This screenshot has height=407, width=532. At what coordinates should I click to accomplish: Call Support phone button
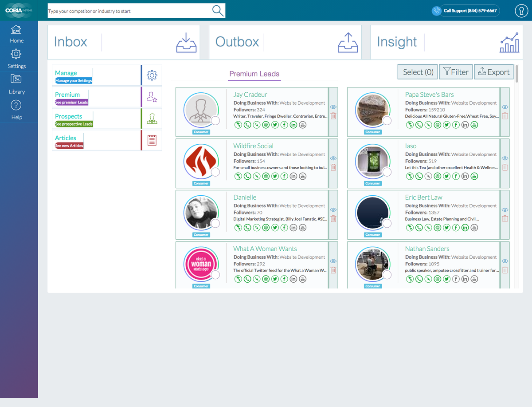(x=465, y=11)
